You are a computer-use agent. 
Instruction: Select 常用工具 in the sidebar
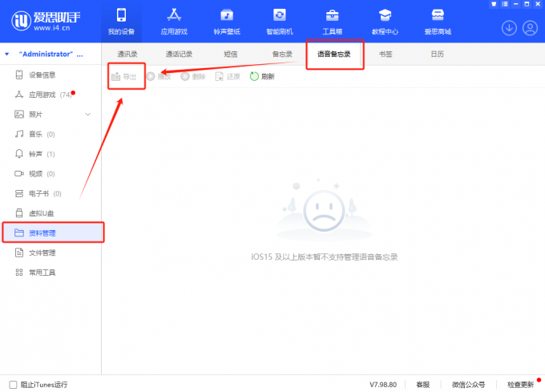pos(50,273)
